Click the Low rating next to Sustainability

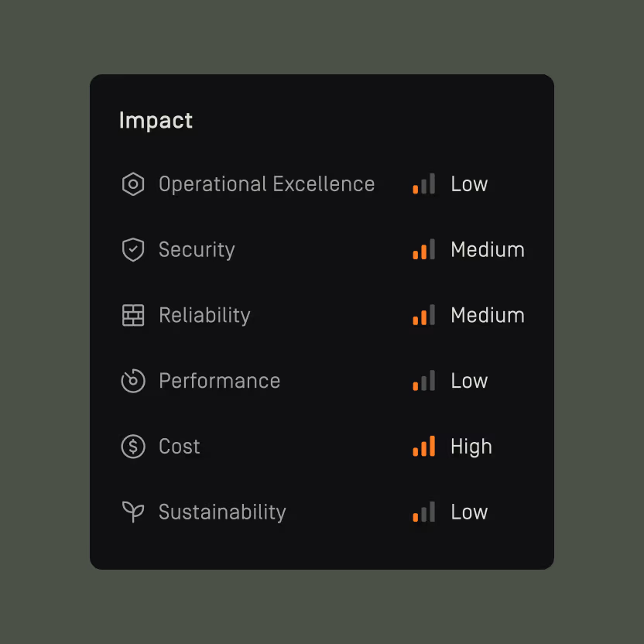pos(469,512)
